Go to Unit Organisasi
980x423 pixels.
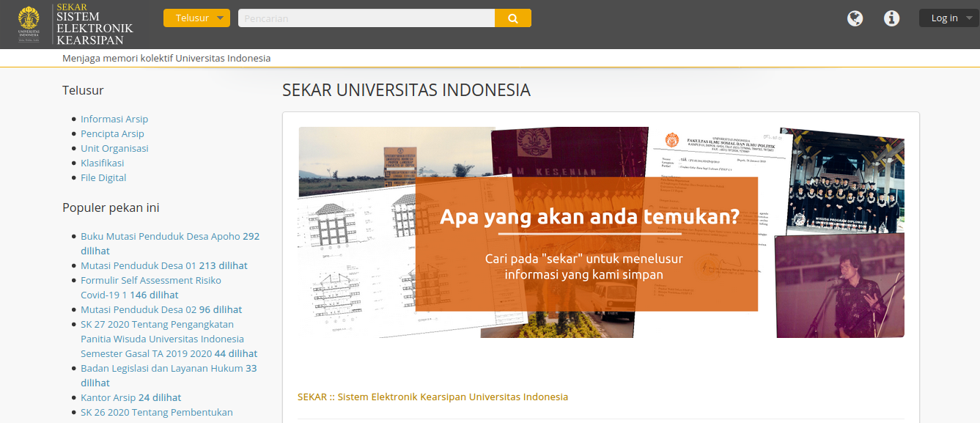114,148
